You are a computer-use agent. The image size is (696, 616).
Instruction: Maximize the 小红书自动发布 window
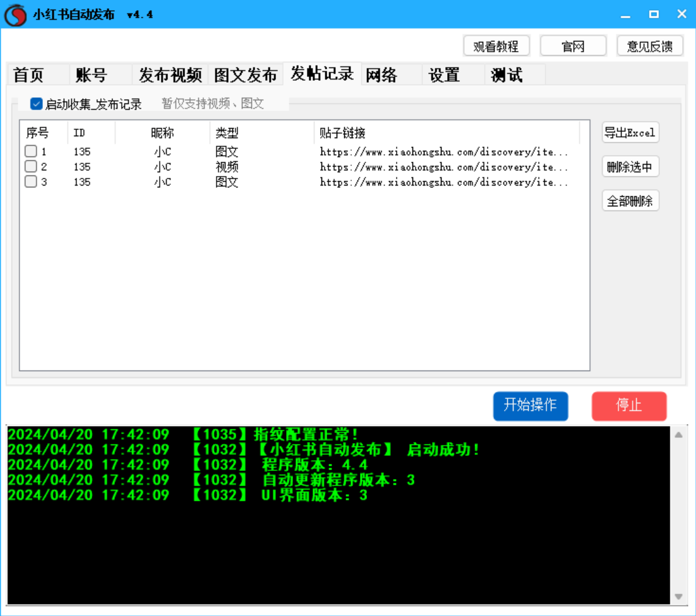(x=654, y=15)
